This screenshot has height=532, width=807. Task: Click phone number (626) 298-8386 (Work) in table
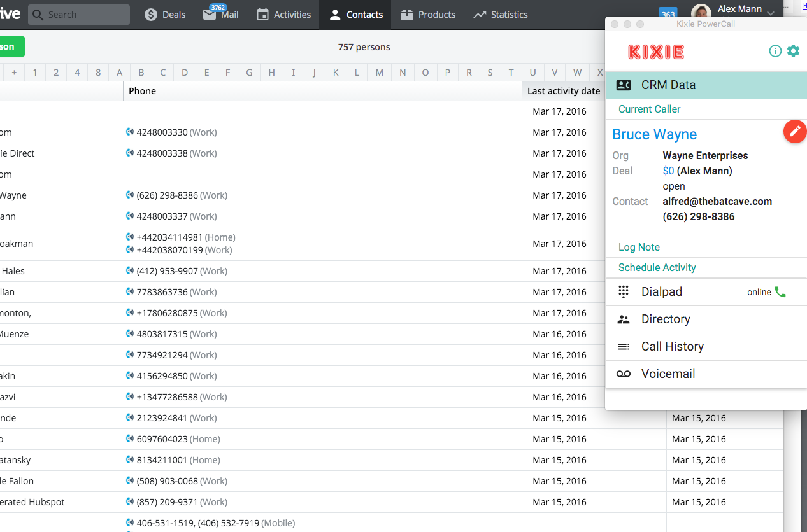pos(182,195)
